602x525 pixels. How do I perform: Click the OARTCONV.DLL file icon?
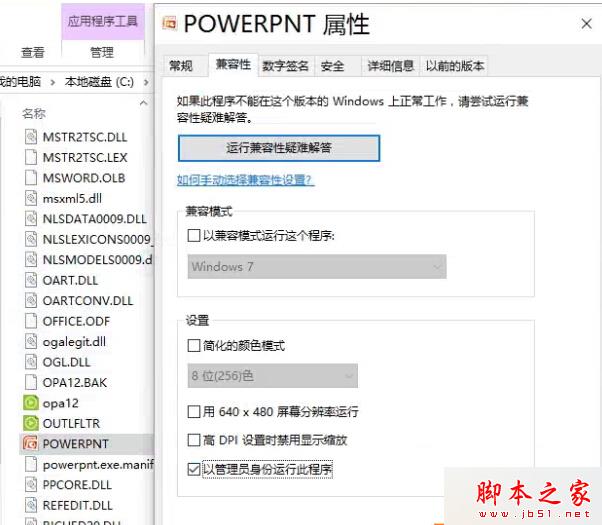coord(31,300)
